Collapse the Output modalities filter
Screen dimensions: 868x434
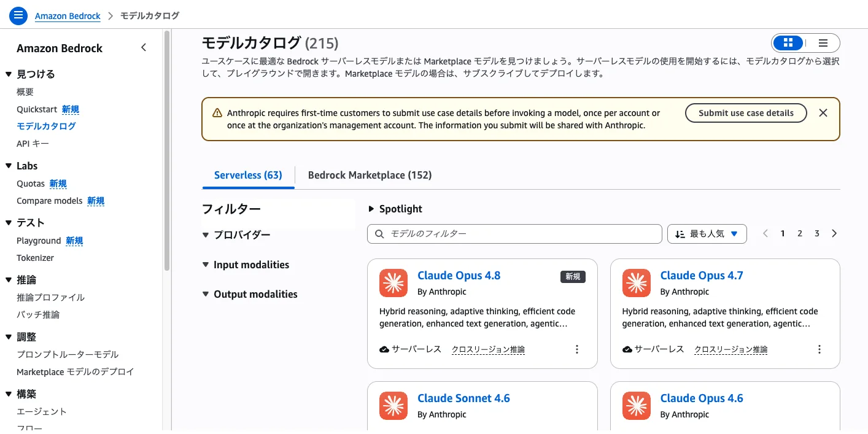coord(206,294)
